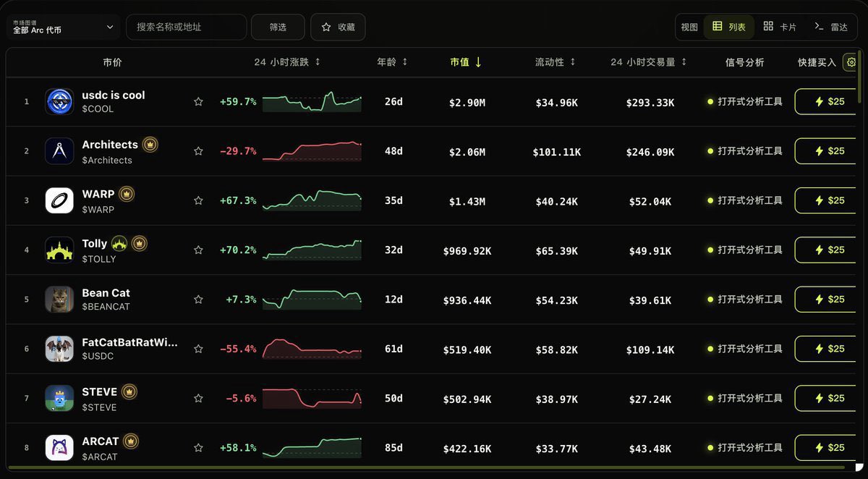Image resolution: width=868 pixels, height=479 pixels.
Task: Add WARP to favorites
Action: pos(198,200)
